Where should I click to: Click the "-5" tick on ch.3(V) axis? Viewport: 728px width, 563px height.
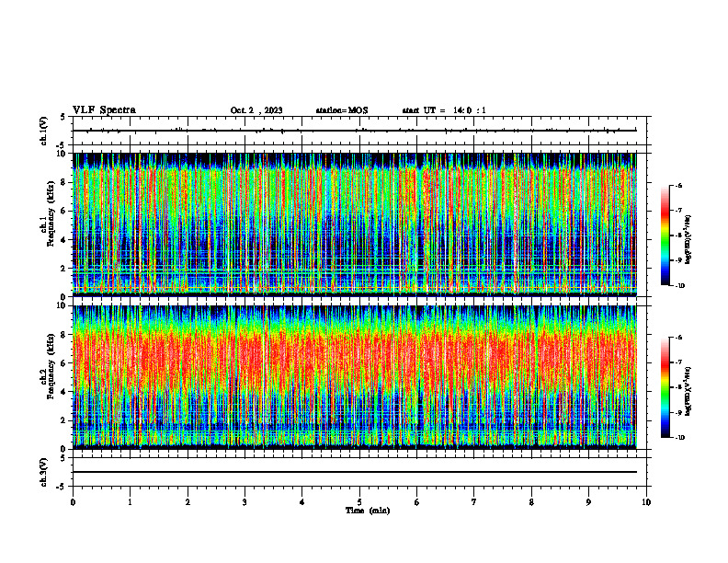click(x=63, y=487)
